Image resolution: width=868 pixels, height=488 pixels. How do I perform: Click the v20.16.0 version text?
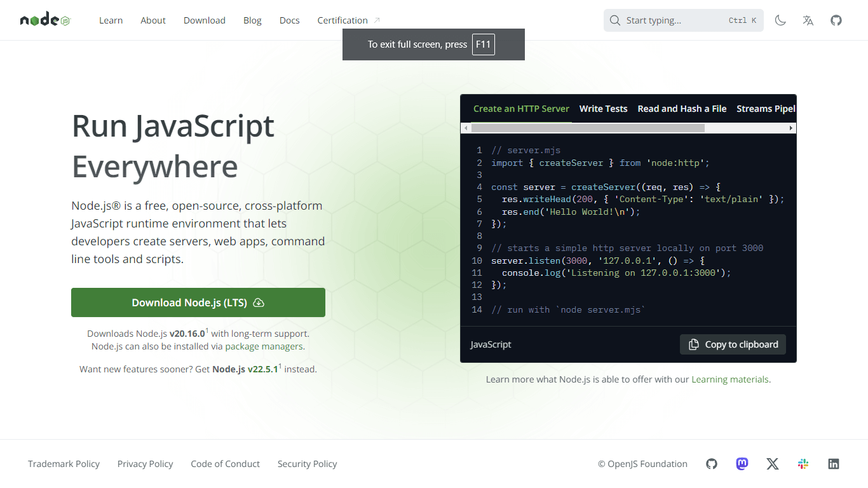tap(187, 334)
